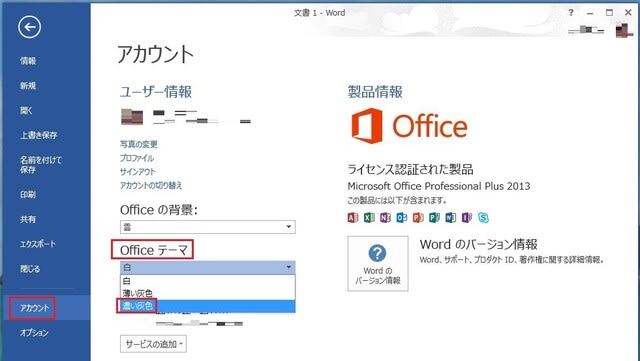640x361 pixels.
Task: Click the プロファイル link
Action: (x=137, y=158)
